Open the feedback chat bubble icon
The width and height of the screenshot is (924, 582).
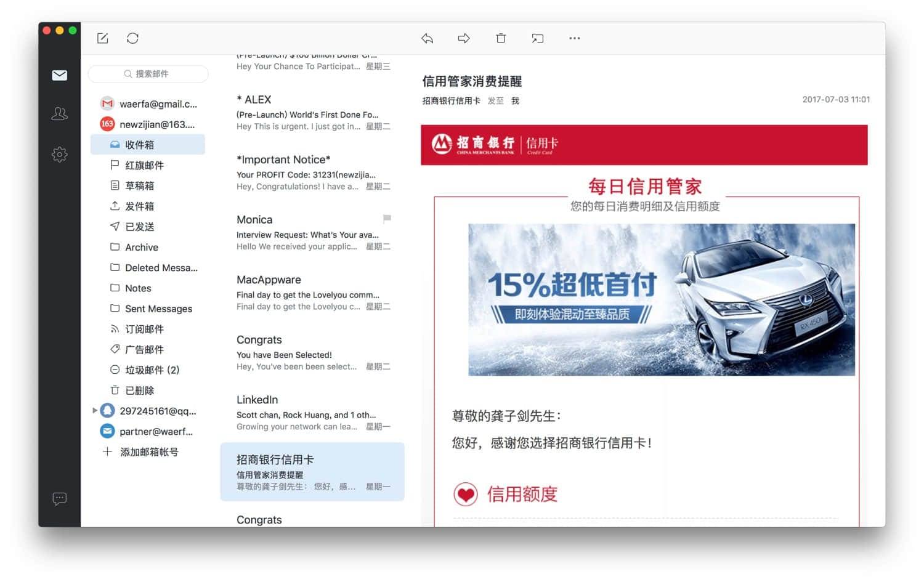[60, 498]
